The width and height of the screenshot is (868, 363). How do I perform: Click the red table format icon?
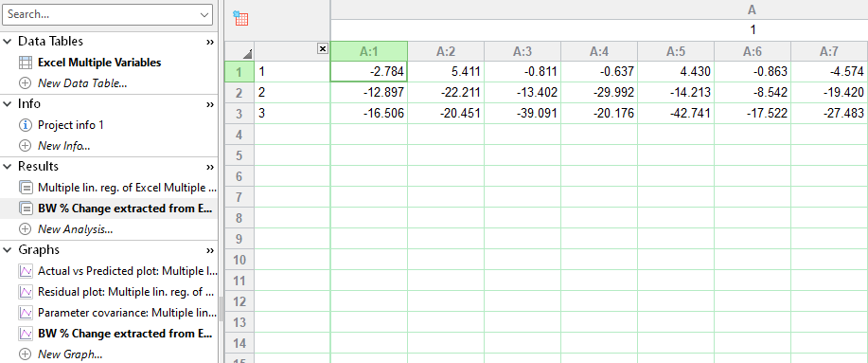tap(240, 18)
